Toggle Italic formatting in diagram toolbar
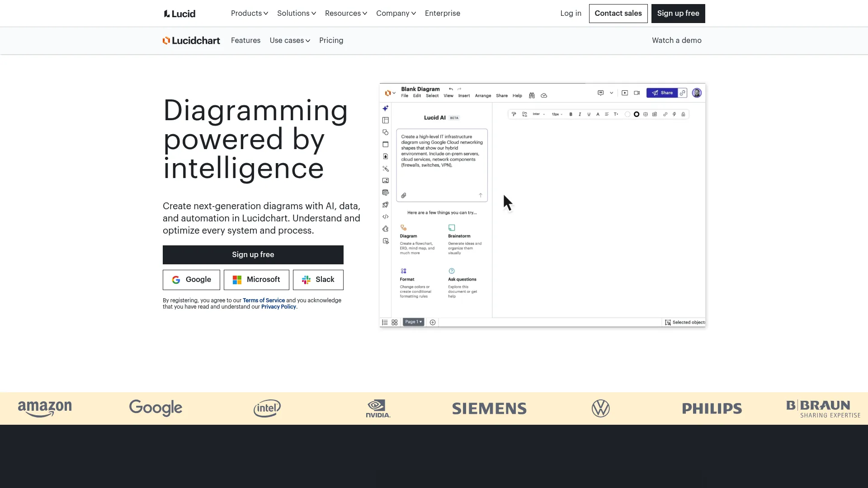 click(x=580, y=114)
